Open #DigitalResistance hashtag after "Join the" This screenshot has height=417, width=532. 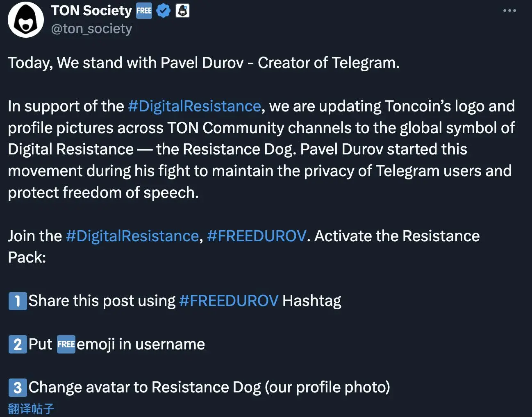pyautogui.click(x=132, y=236)
